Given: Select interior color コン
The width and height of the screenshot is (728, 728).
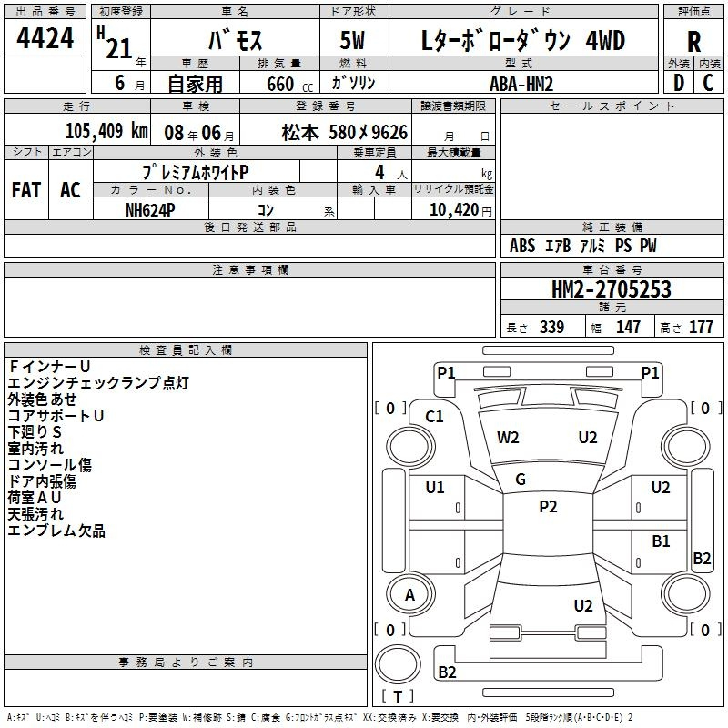Looking at the screenshot, I should pos(266,210).
